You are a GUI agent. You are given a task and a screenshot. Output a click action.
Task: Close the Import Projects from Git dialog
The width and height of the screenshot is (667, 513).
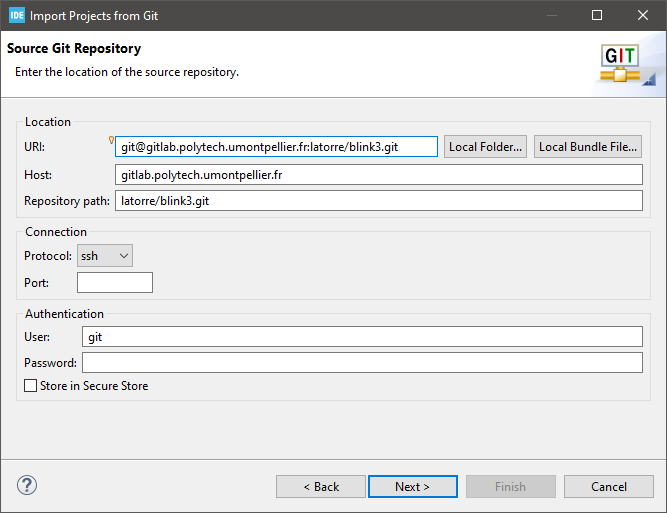[643, 15]
